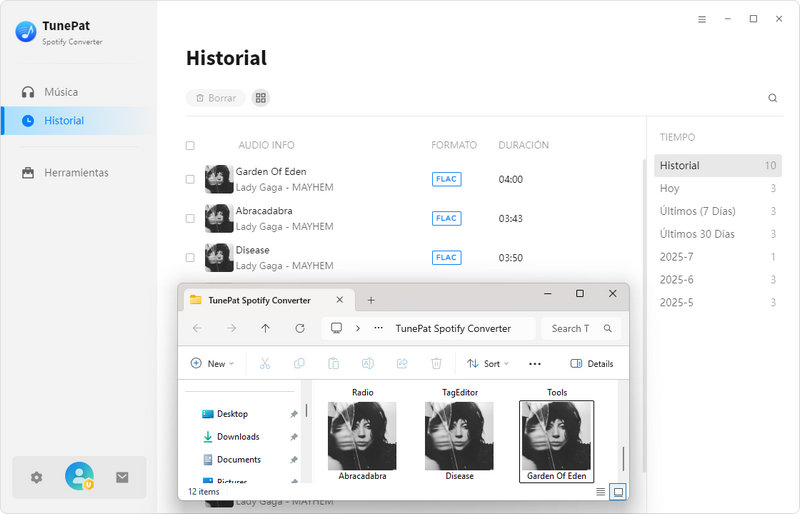Click the This PC monitor icon in address bar

[336, 328]
